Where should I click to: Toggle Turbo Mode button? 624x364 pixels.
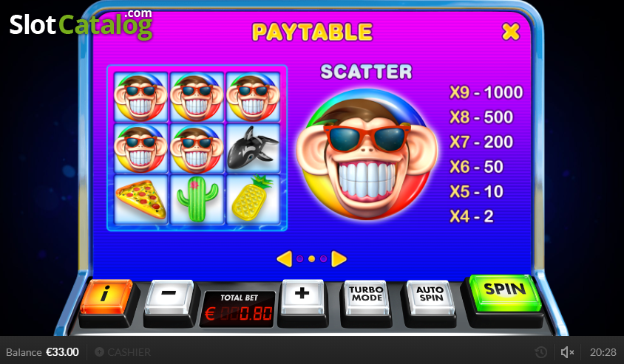[x=366, y=297]
